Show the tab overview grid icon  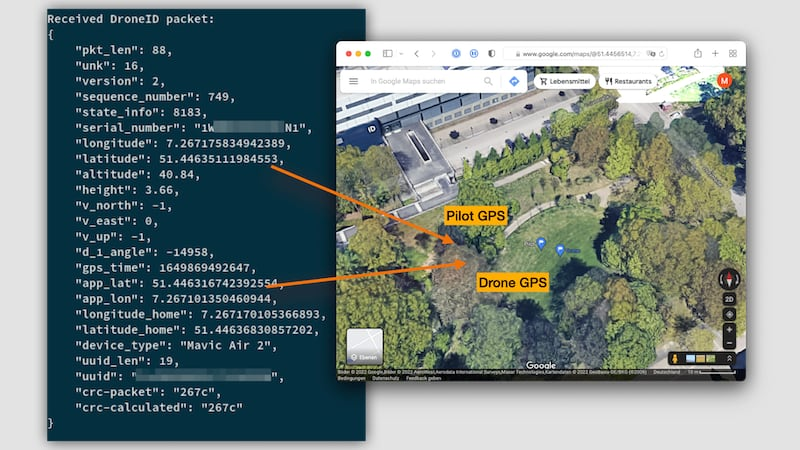click(733, 53)
